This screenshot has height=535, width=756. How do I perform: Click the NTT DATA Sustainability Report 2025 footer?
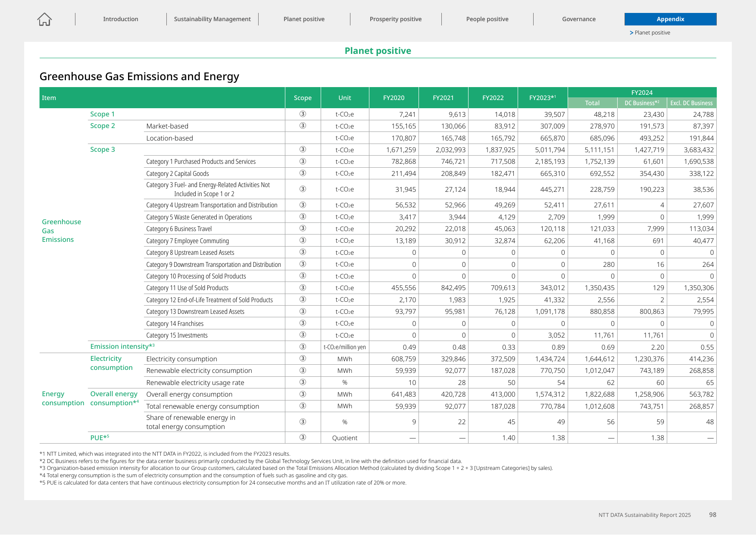(644, 515)
